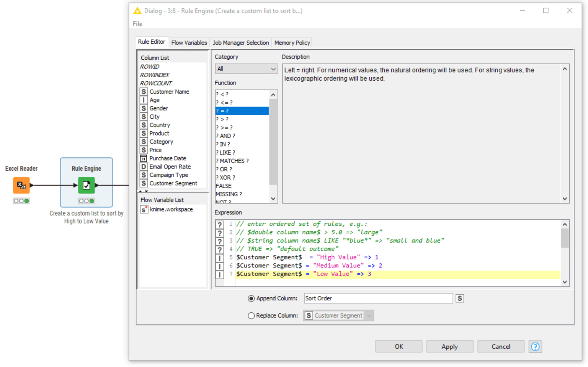The width and height of the screenshot is (588, 367).
Task: Select the '? IN ?' function
Action: coord(242,144)
